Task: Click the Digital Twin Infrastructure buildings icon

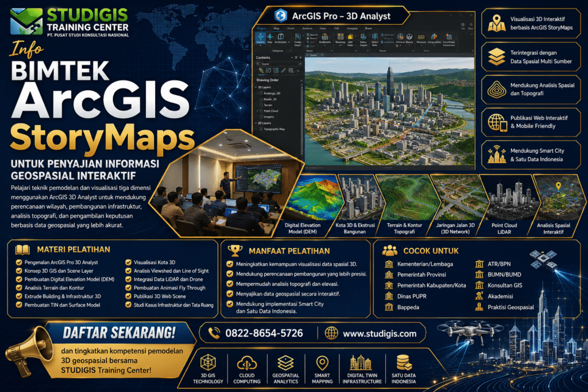Action: 361,362
